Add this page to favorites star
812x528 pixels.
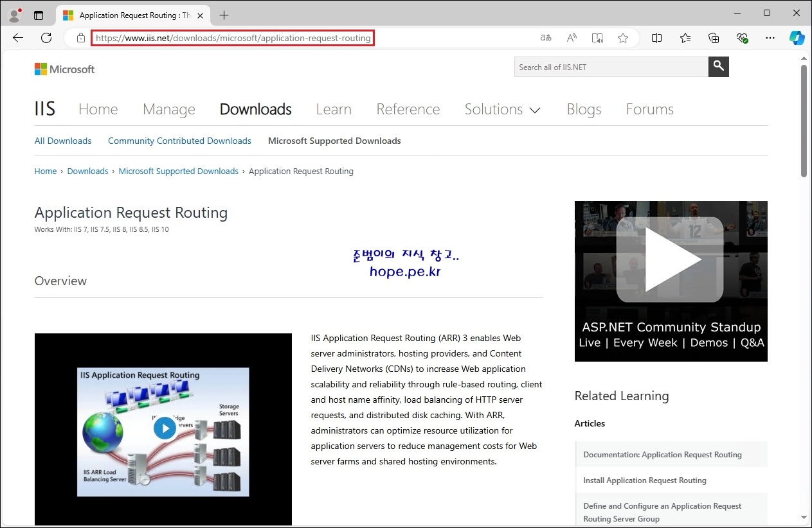point(623,38)
